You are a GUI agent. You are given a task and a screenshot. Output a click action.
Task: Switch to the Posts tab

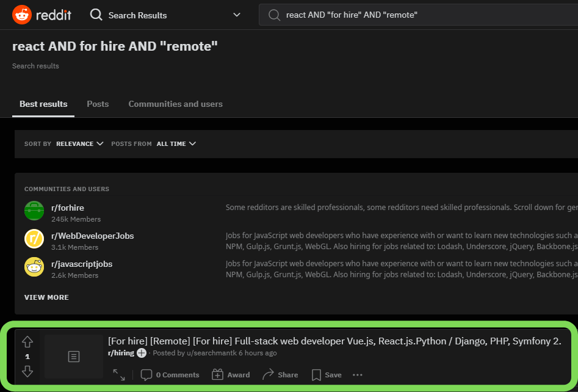coord(98,104)
